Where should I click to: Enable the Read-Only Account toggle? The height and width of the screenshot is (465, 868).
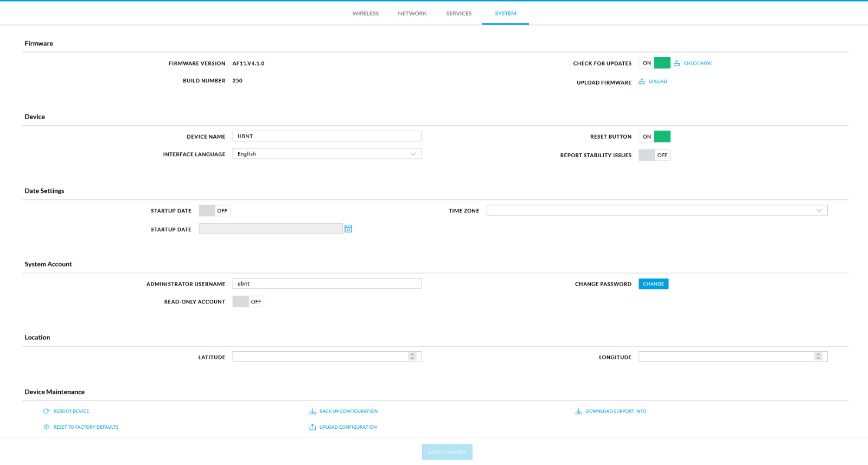click(x=248, y=302)
